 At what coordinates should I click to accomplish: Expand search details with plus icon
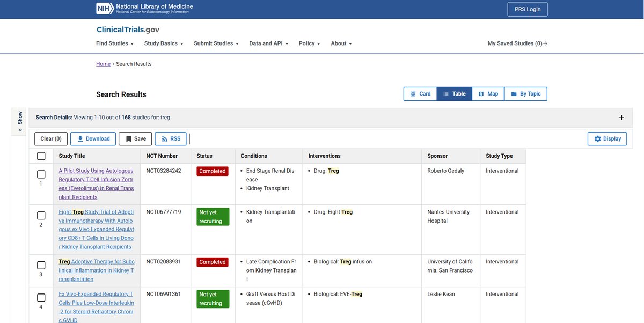(621, 118)
